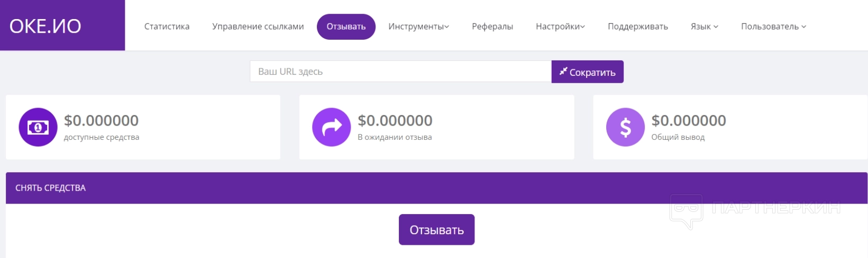Click the arrow icon for pending withdrawal

coord(332,127)
